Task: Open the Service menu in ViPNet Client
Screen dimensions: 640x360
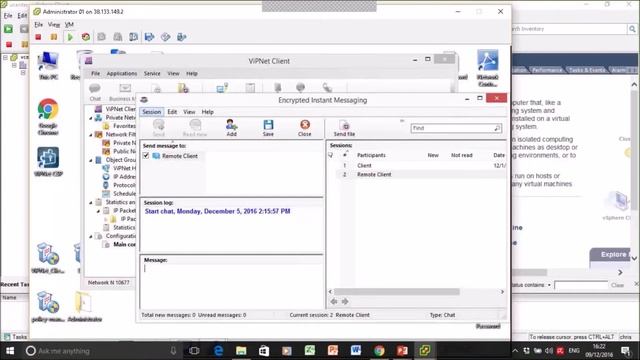Action: [152, 73]
